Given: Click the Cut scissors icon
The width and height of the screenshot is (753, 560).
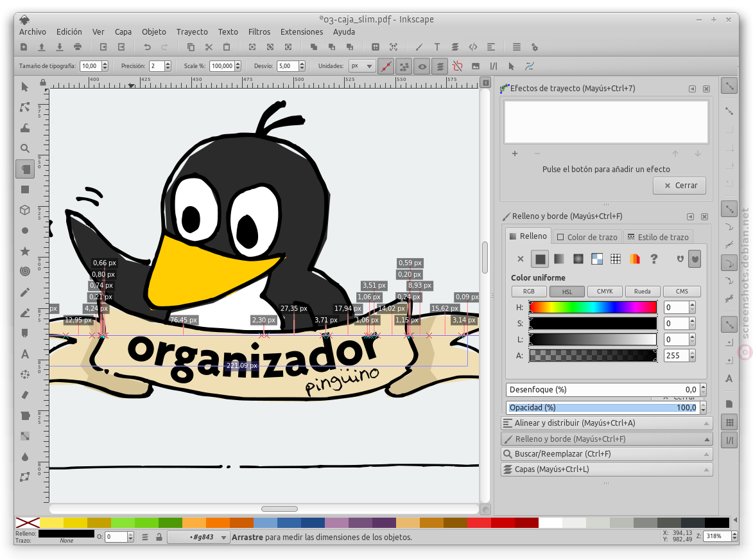Looking at the screenshot, I should coord(209,47).
